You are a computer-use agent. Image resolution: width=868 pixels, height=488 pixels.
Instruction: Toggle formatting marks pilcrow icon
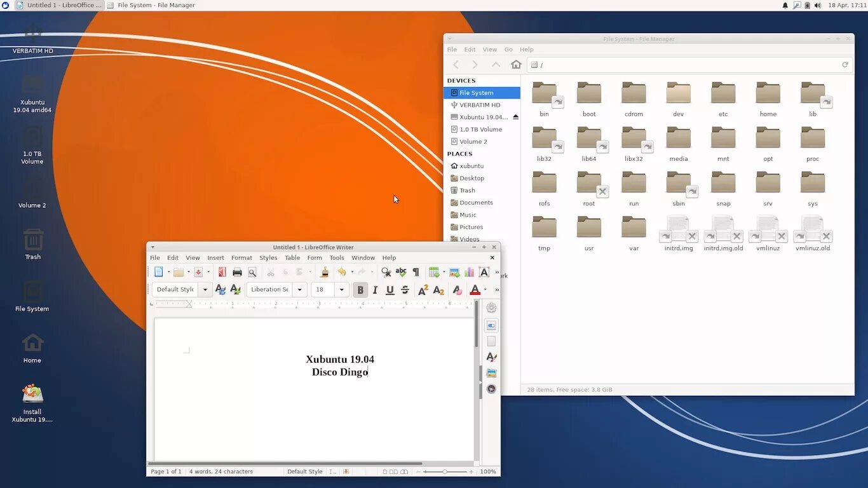[416, 272]
